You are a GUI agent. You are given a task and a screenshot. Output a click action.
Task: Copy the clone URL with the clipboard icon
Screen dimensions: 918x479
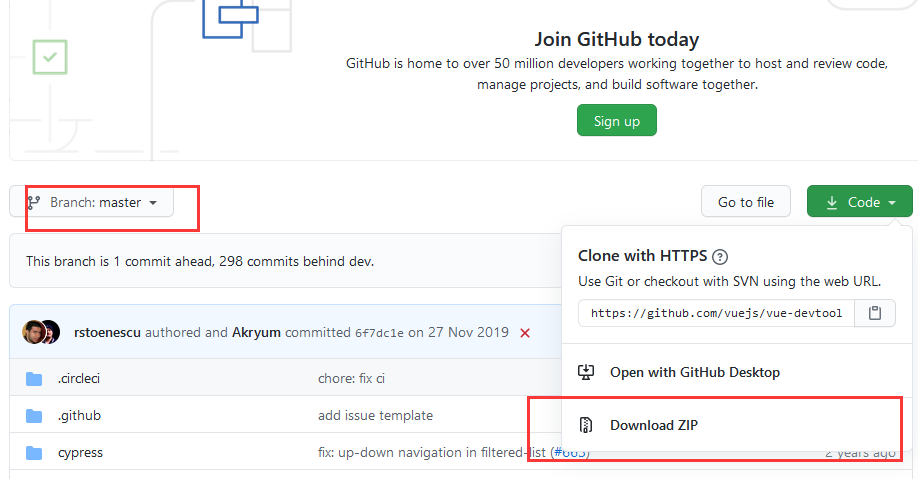point(875,313)
